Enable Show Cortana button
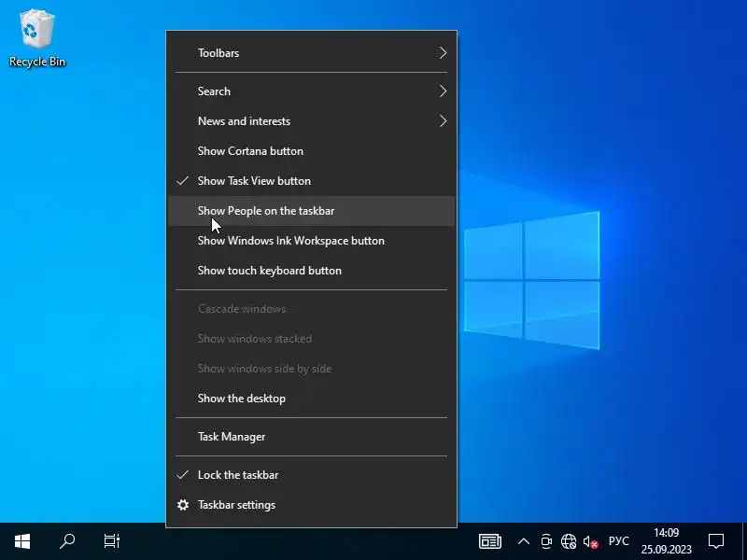747x560 pixels. pos(312,151)
